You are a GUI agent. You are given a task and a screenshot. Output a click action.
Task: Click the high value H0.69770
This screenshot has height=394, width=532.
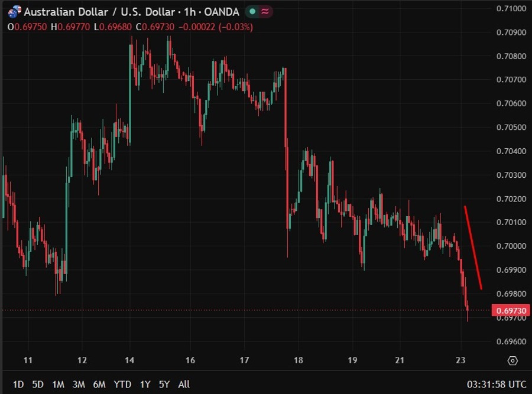pos(70,27)
